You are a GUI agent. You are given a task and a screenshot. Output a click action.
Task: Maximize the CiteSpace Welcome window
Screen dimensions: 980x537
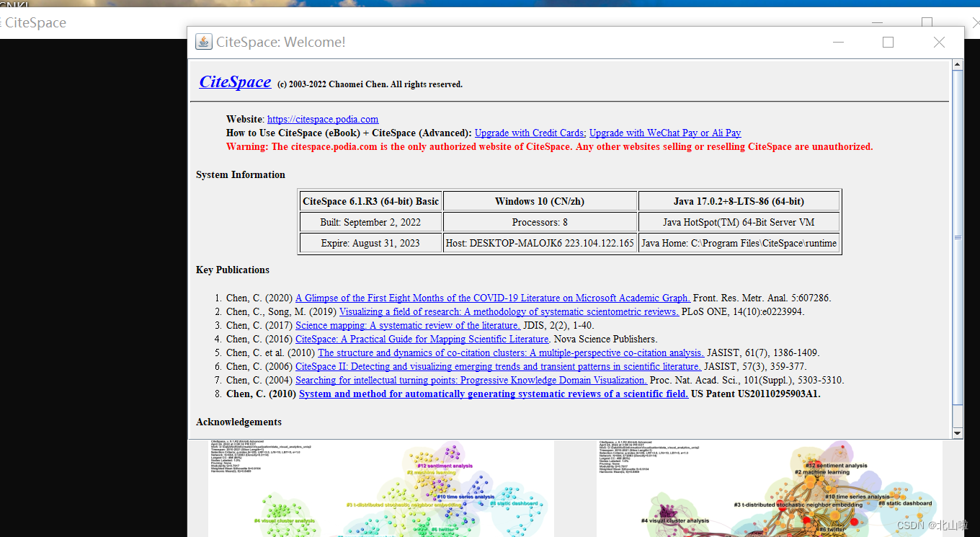coord(888,43)
